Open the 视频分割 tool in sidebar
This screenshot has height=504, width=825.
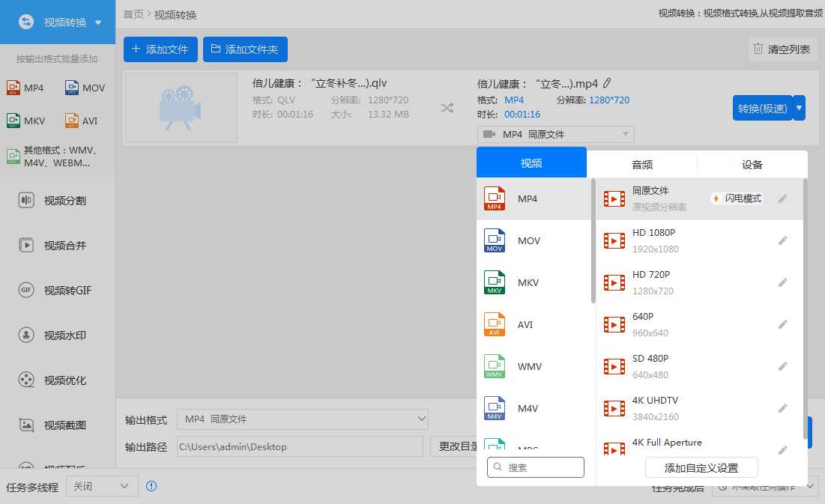[x=58, y=201]
